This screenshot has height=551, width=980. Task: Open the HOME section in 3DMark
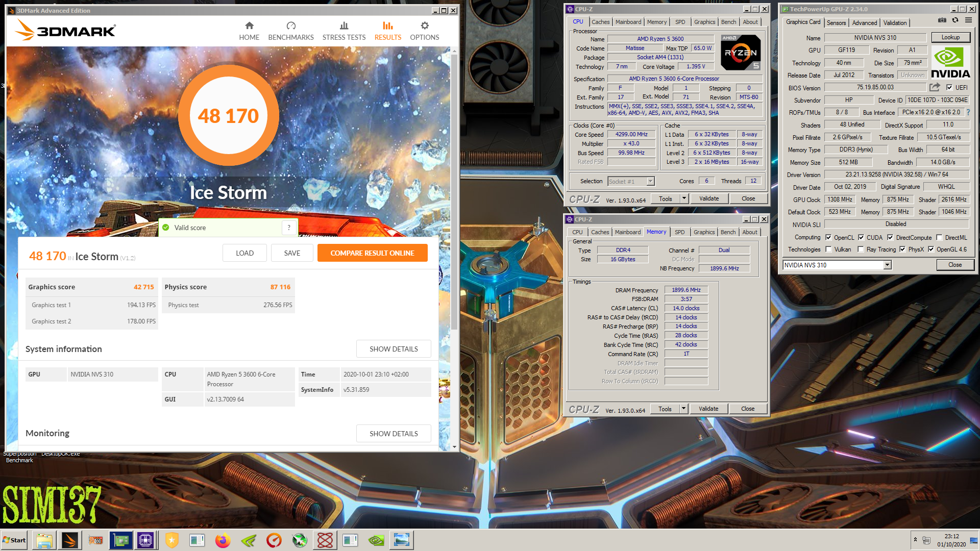[x=249, y=31]
